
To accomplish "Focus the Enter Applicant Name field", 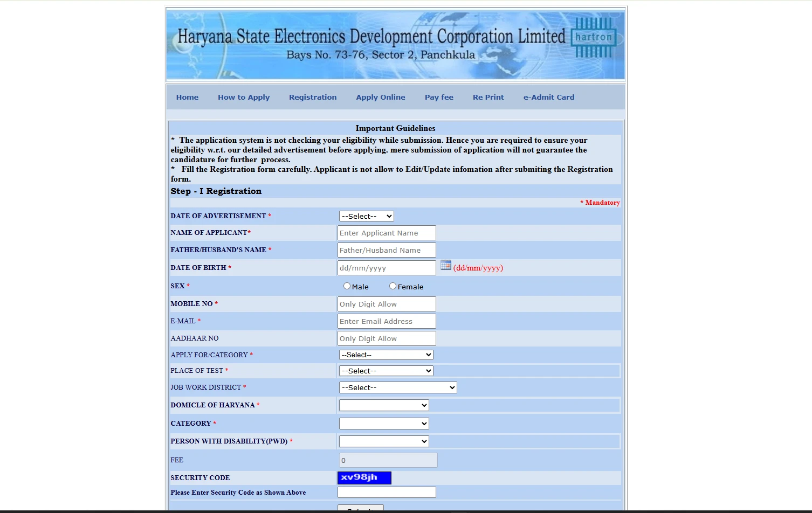I will [x=387, y=233].
